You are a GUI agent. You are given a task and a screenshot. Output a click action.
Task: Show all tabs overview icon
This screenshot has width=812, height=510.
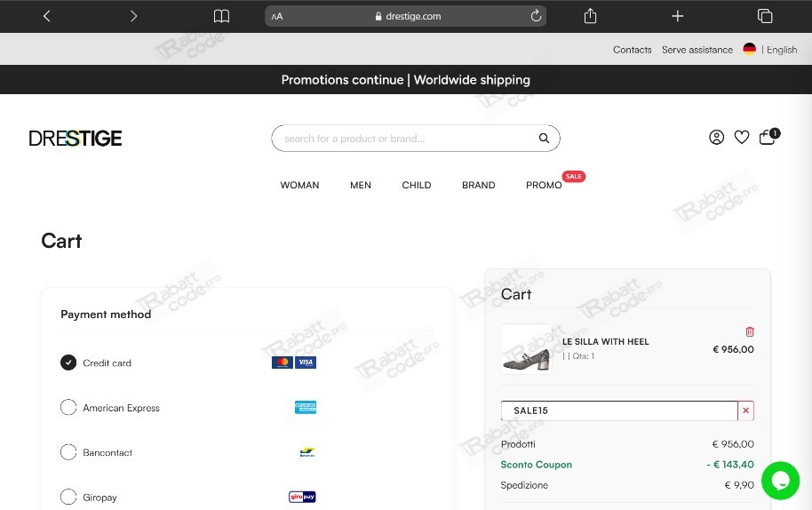[x=765, y=16]
